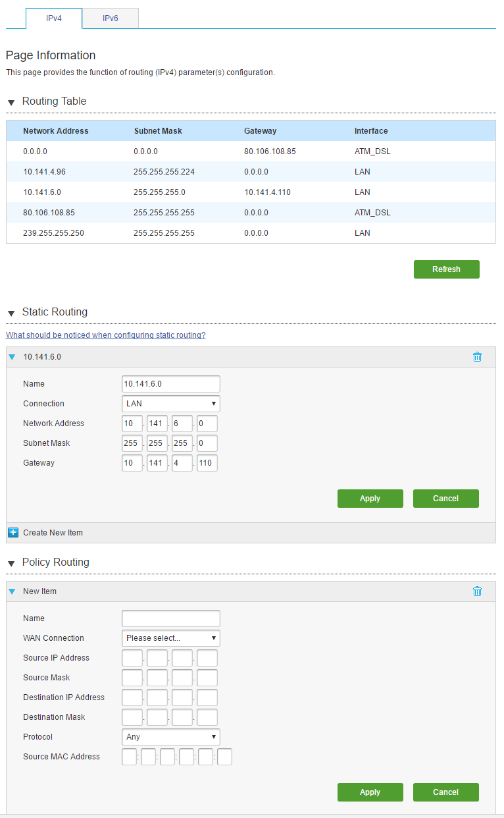Delete the 10.141.6.0 static route via trash icon
Viewport: 504px width, 818px height.
pos(477,357)
